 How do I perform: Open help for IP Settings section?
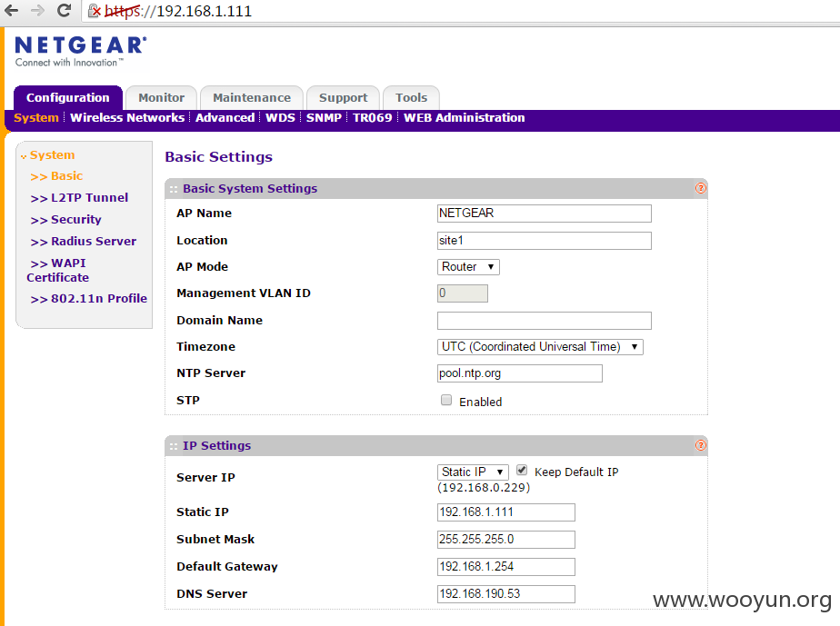point(700,445)
